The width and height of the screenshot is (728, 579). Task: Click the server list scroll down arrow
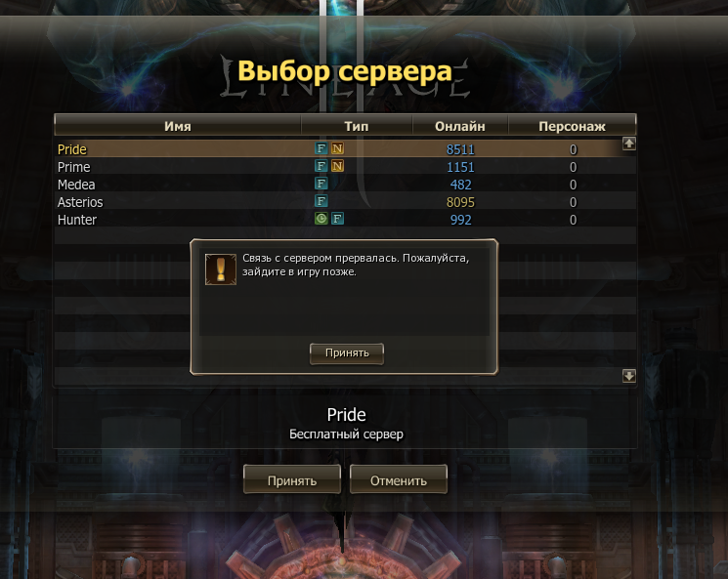coord(629,376)
